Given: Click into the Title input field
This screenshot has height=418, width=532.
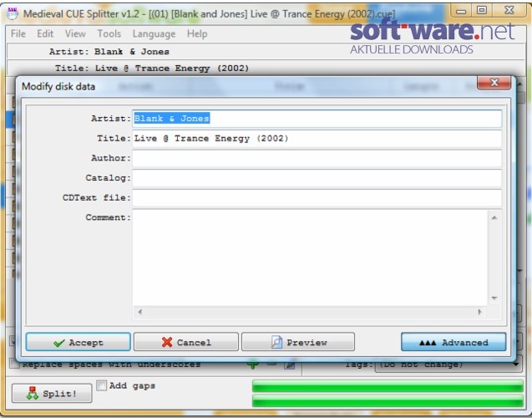Looking at the screenshot, I should coord(317,139).
